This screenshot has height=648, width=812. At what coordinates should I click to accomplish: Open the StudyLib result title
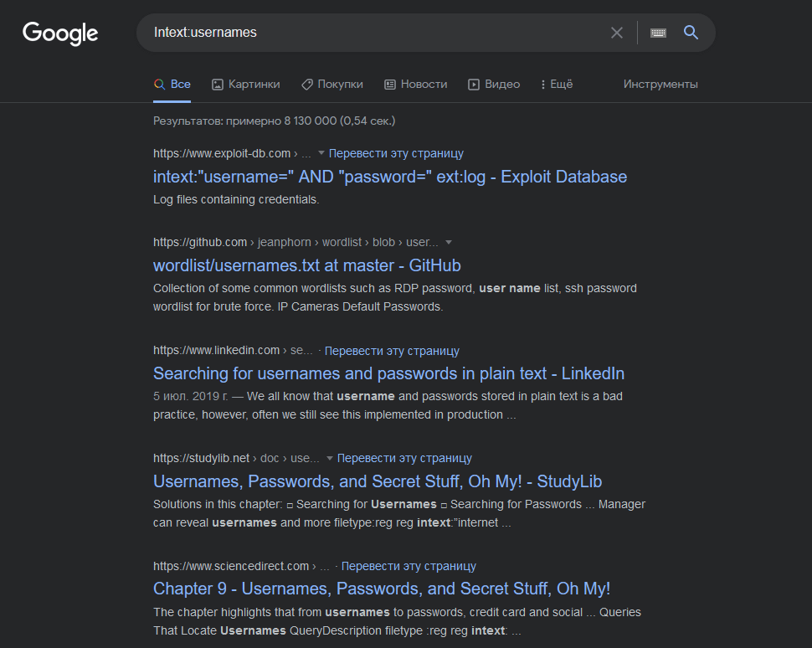pyautogui.click(x=377, y=481)
